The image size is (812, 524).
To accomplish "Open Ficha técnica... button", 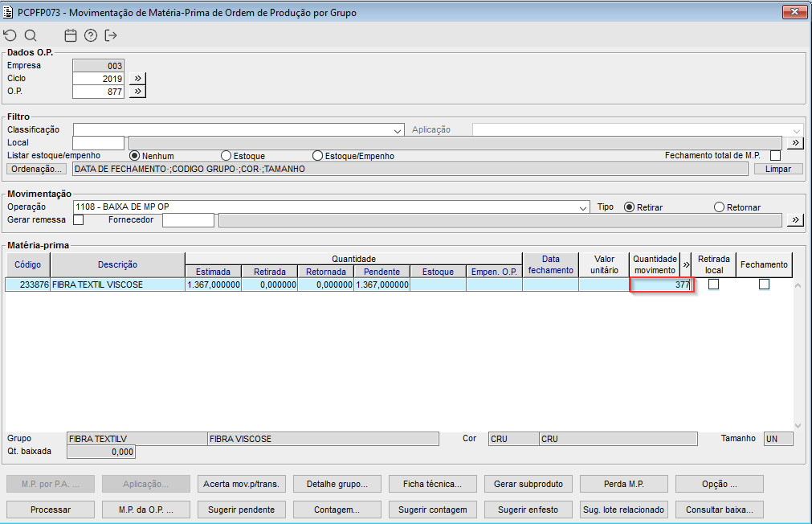I will point(432,484).
